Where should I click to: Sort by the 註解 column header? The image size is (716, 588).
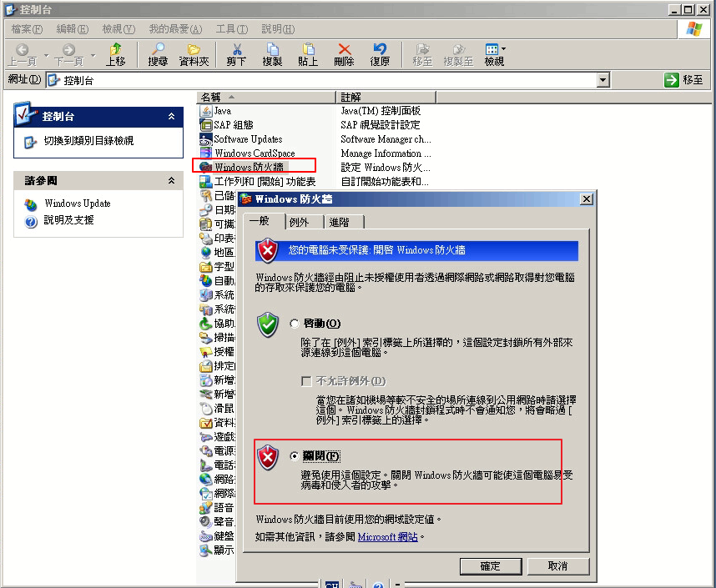pyautogui.click(x=386, y=98)
